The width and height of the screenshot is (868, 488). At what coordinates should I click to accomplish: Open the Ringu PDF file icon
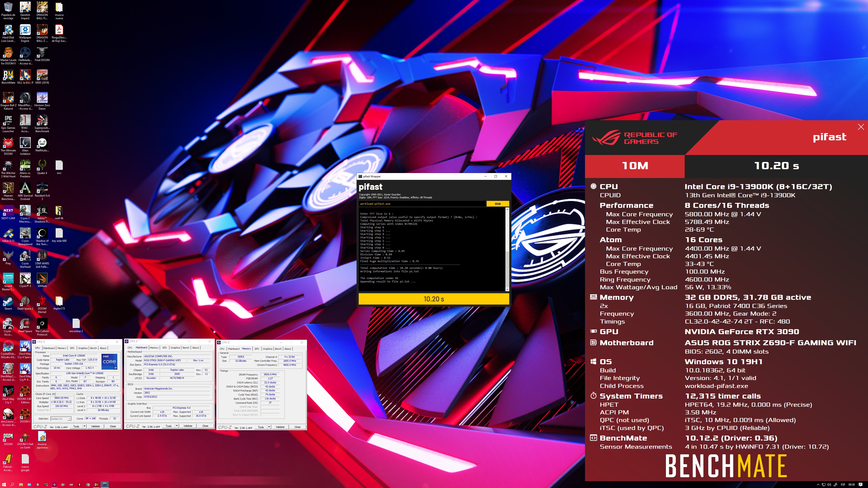click(x=59, y=33)
